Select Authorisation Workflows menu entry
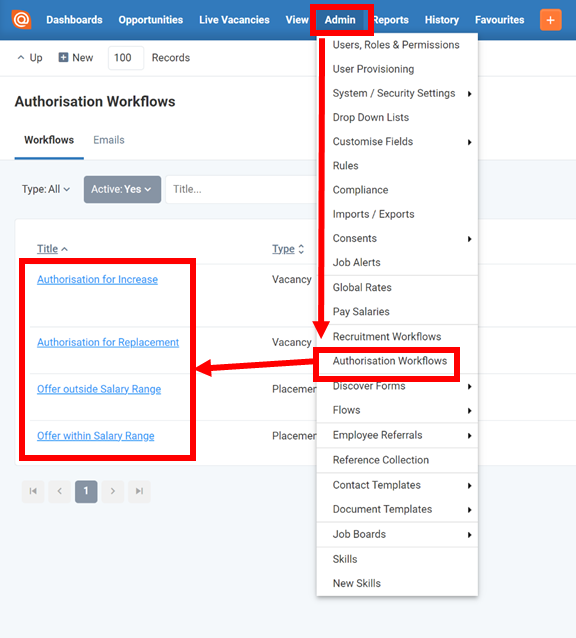576x638 pixels. point(389,361)
